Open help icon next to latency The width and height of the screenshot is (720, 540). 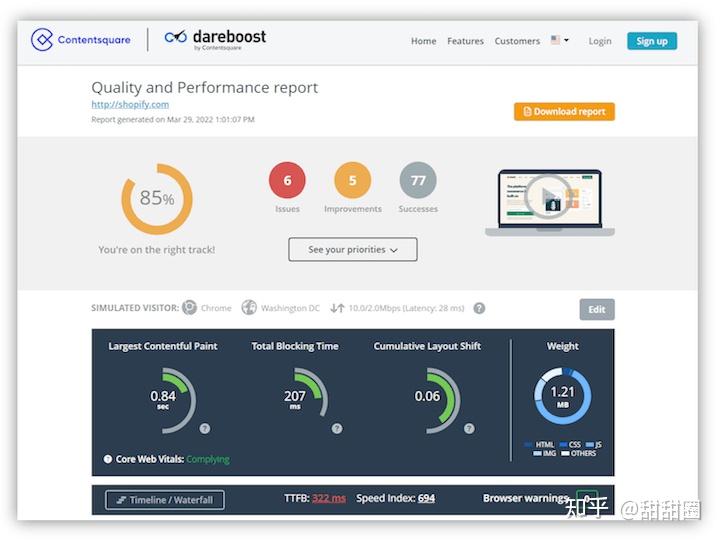pos(479,308)
